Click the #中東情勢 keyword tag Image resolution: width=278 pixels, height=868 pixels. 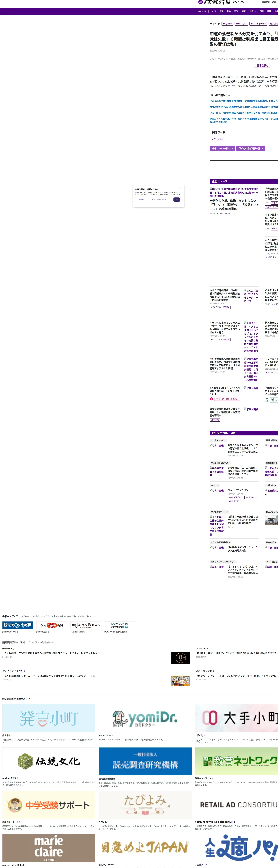[227, 24]
